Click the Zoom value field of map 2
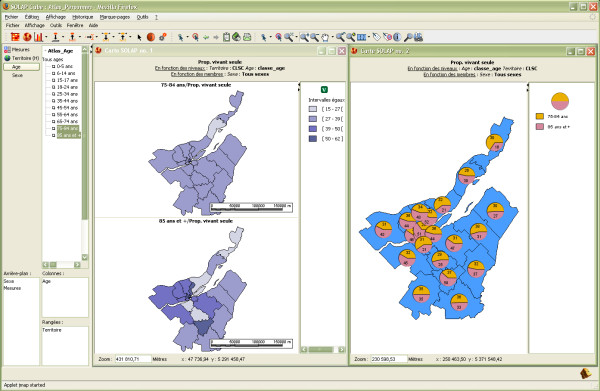600x391 pixels. coord(388,359)
